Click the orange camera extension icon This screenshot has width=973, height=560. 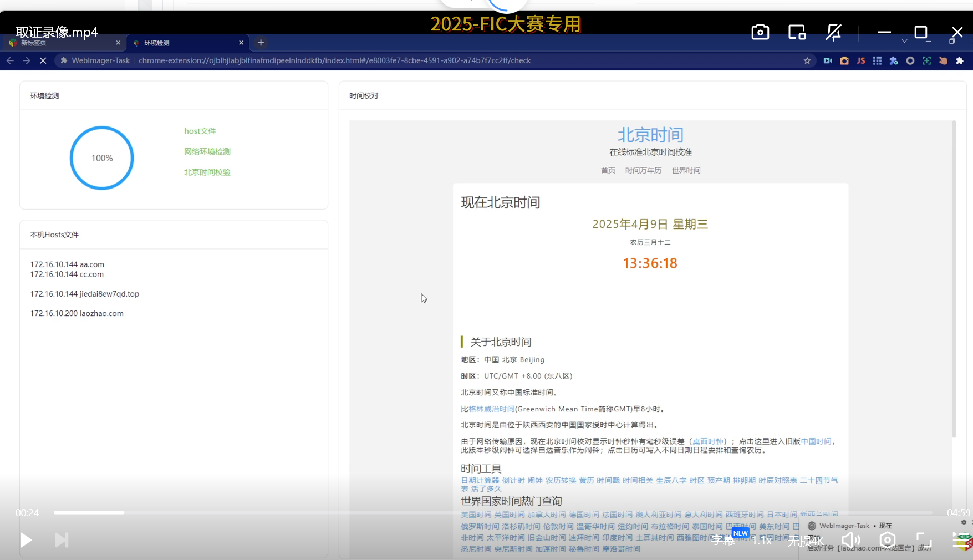click(x=844, y=60)
